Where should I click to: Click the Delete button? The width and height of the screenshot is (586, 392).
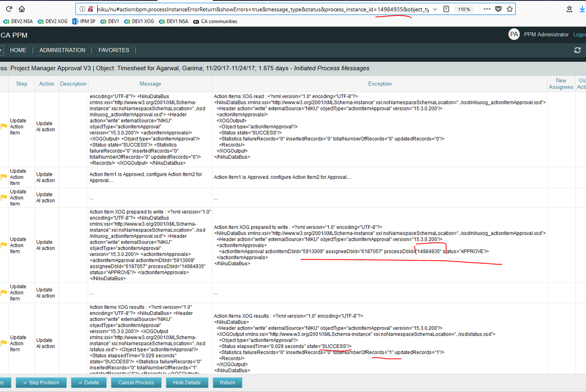click(89, 382)
